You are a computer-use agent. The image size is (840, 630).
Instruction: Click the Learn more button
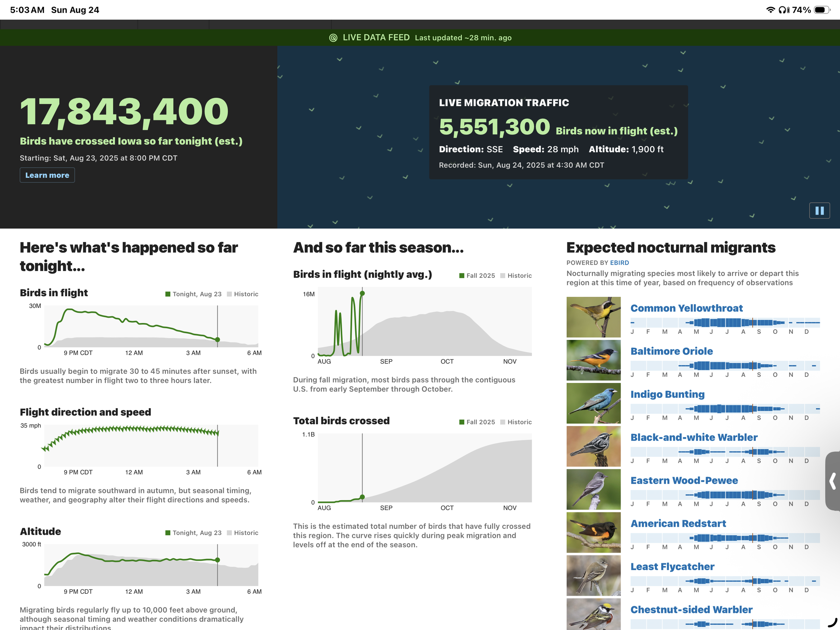click(x=47, y=175)
